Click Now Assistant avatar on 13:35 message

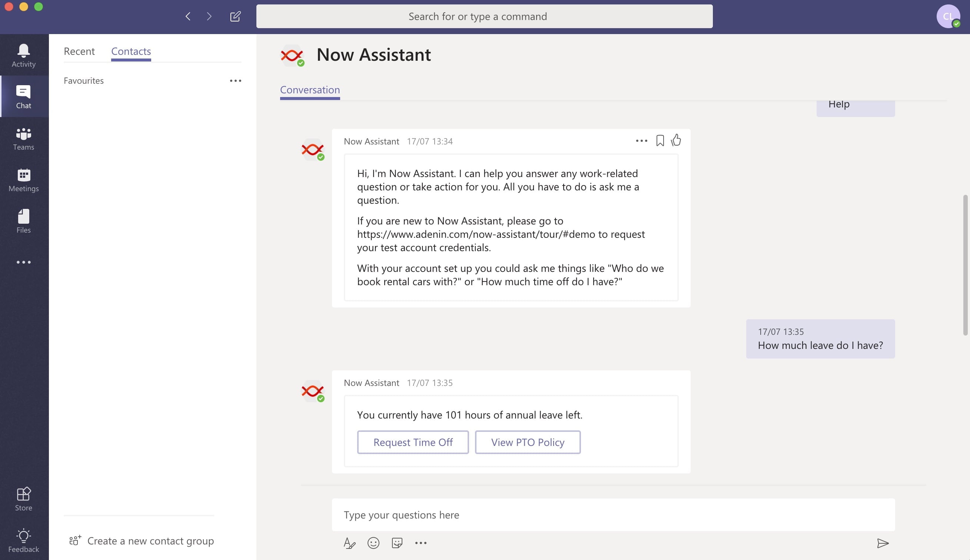click(313, 391)
